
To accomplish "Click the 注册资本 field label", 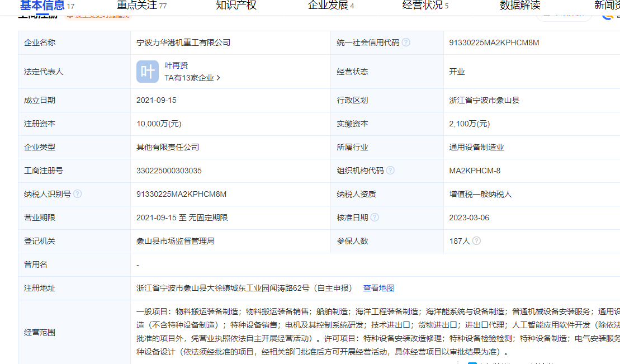I will (40, 124).
